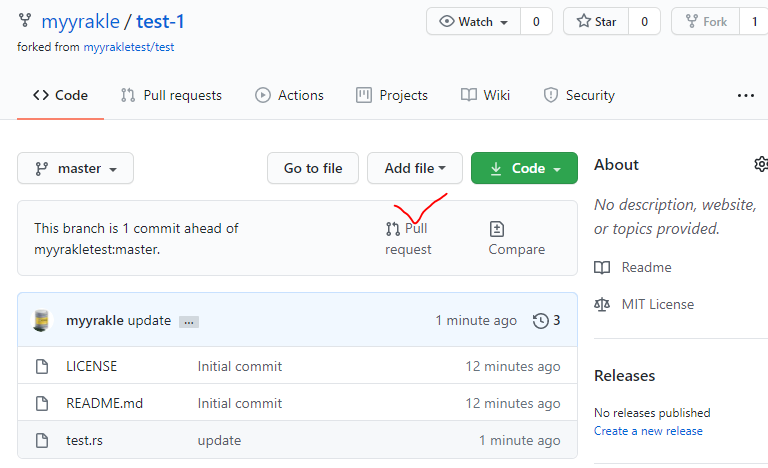Viewport: 768px width, 468px height.
Task: Click the Pull request icon
Action: [x=393, y=229]
